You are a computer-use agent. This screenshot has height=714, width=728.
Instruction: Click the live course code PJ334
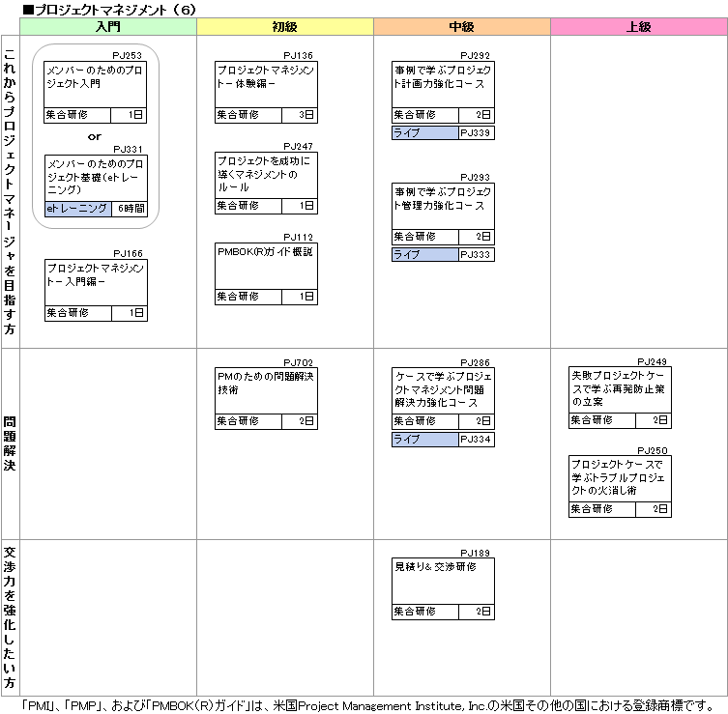476,439
